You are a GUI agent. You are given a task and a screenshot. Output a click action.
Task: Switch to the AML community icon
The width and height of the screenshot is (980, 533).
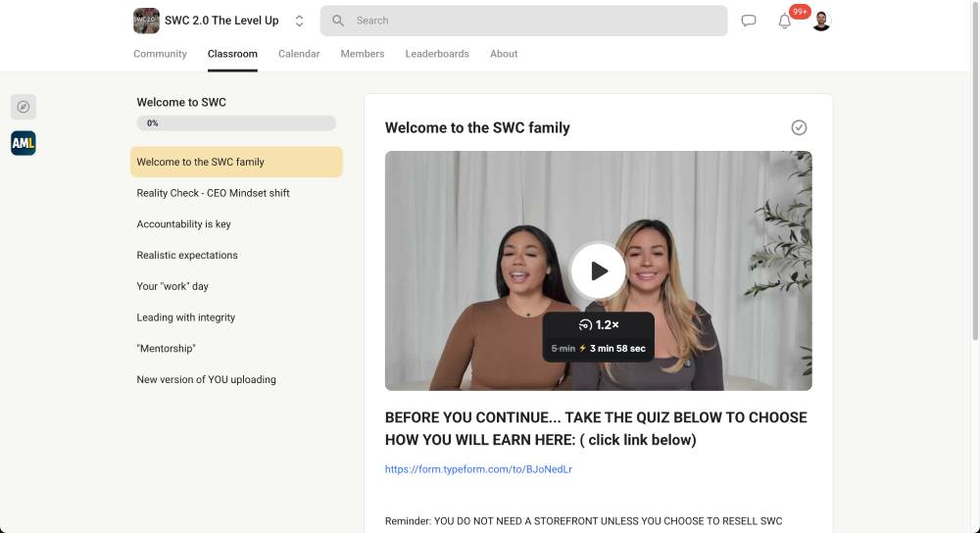(24, 143)
